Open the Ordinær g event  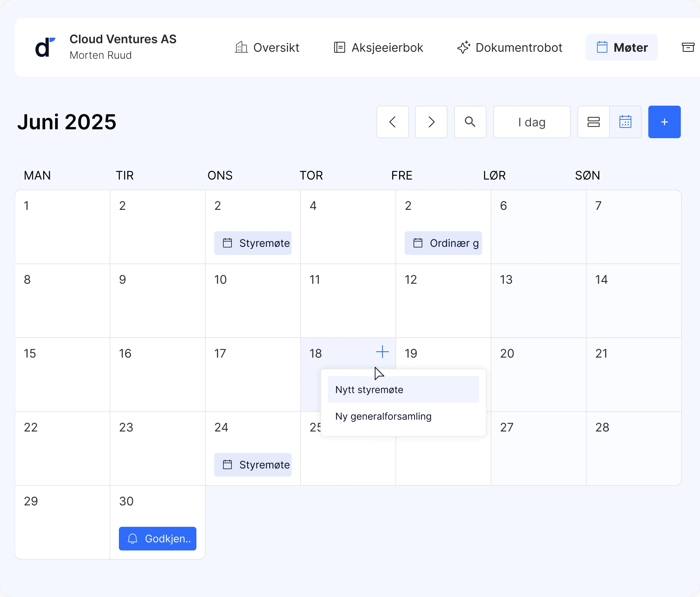pyautogui.click(x=443, y=243)
